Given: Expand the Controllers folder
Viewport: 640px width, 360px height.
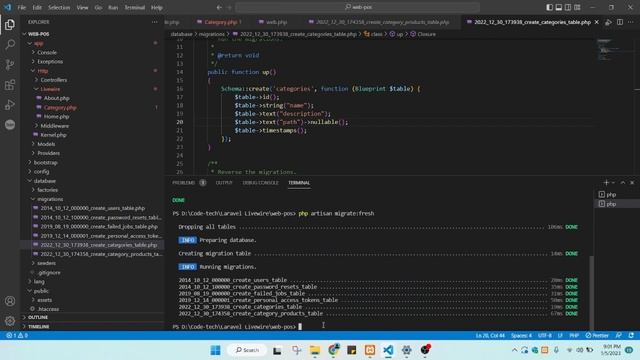Looking at the screenshot, I should [x=92, y=80].
